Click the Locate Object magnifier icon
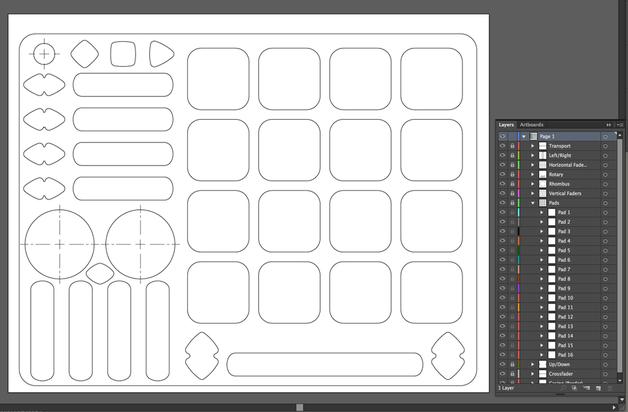This screenshot has height=412, width=628. [x=563, y=388]
